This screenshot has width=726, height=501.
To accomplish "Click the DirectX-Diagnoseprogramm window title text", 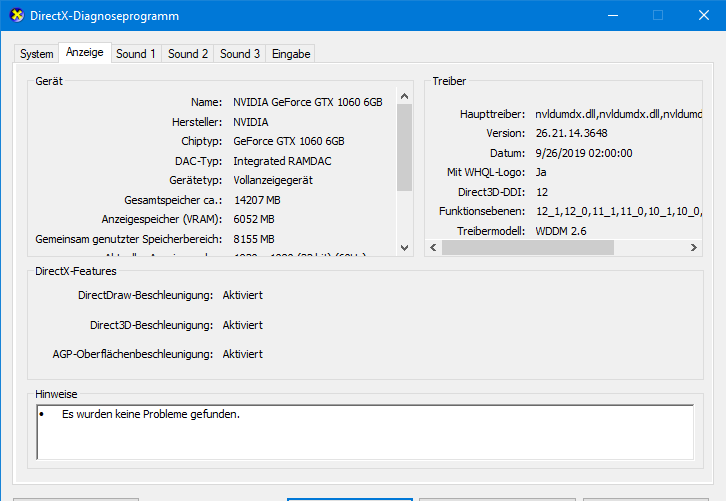I will click(104, 16).
